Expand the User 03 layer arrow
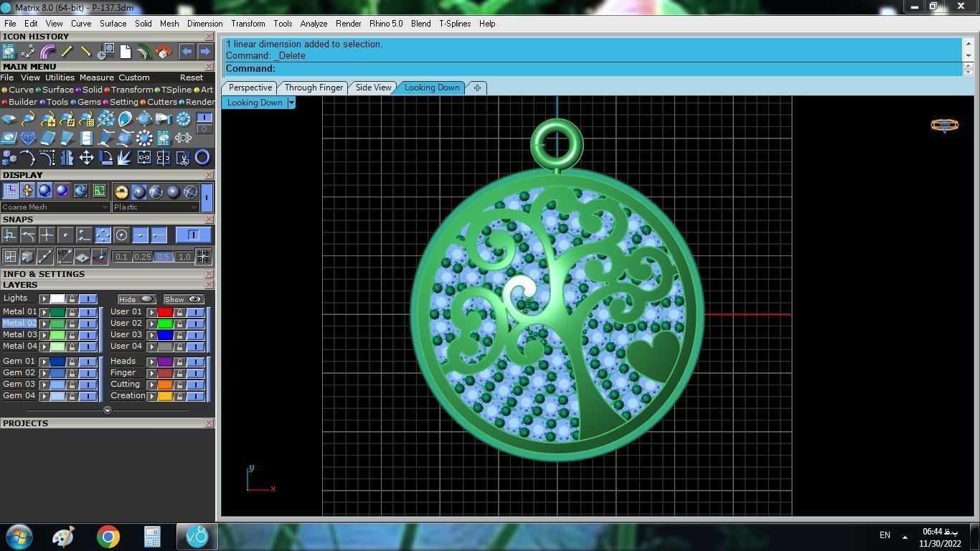Viewport: 980px width, 551px height. (x=151, y=335)
